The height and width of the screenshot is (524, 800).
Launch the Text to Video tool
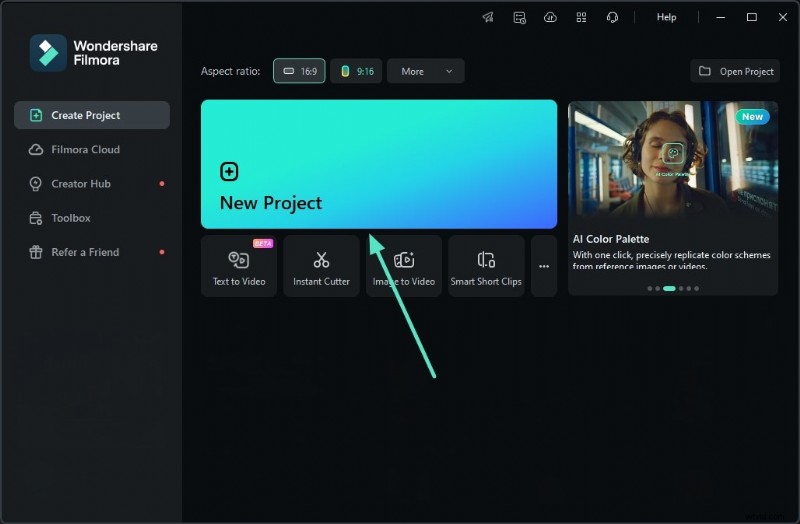(x=239, y=267)
